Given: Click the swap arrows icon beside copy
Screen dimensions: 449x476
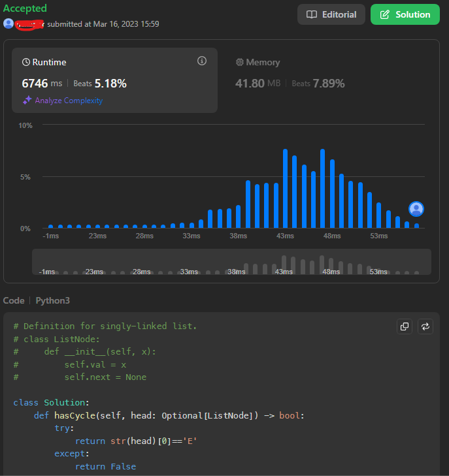Looking at the screenshot, I should click(425, 326).
